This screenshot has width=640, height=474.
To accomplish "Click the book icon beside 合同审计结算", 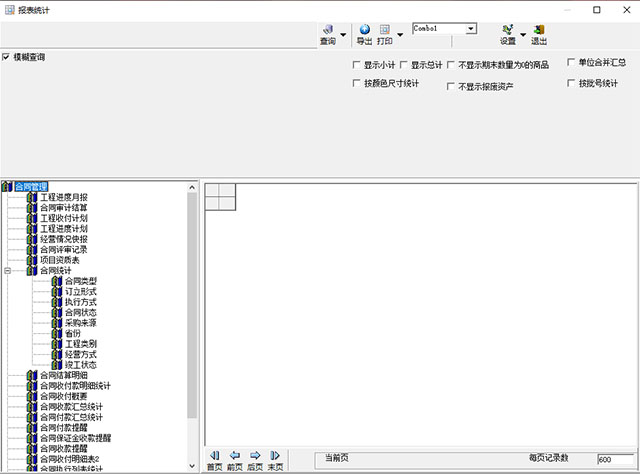I will (x=32, y=208).
